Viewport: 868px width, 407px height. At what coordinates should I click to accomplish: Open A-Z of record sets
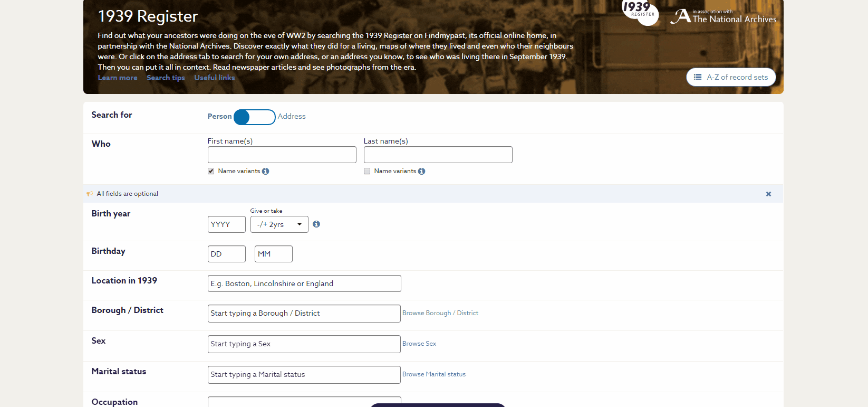point(731,77)
